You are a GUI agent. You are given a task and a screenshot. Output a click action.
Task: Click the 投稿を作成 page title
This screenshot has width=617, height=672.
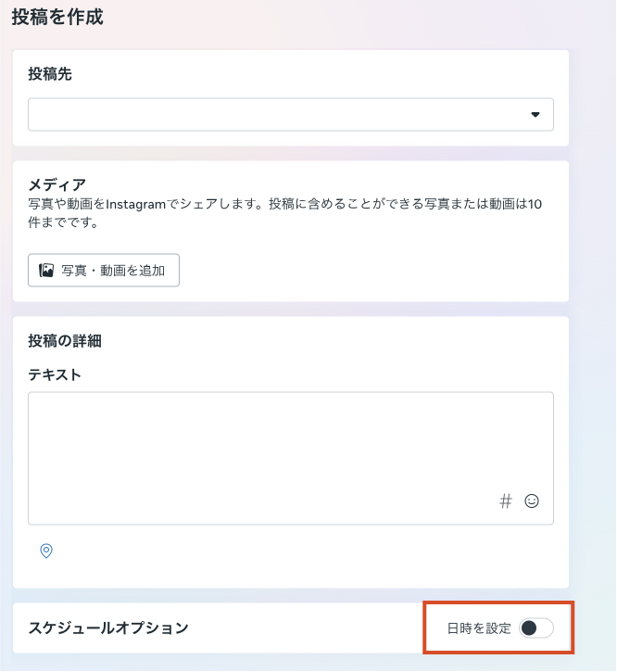coord(57,17)
